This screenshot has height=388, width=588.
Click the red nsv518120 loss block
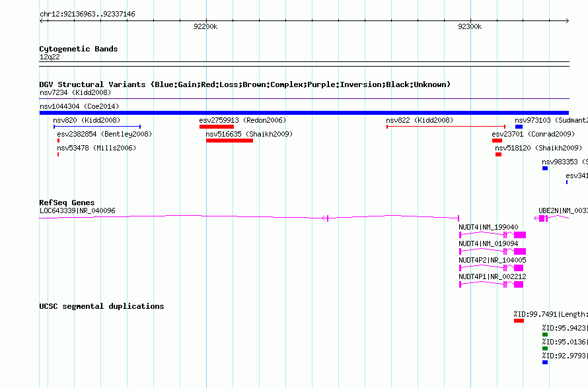tap(498, 154)
